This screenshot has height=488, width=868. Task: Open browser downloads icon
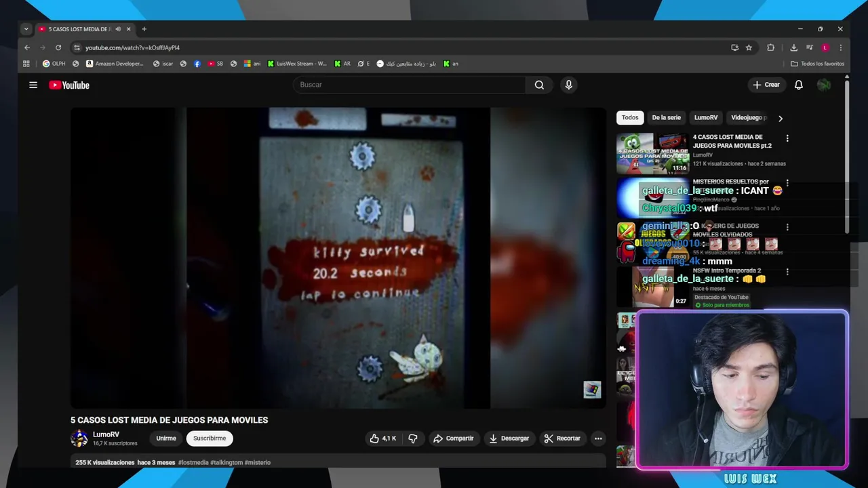click(x=793, y=47)
